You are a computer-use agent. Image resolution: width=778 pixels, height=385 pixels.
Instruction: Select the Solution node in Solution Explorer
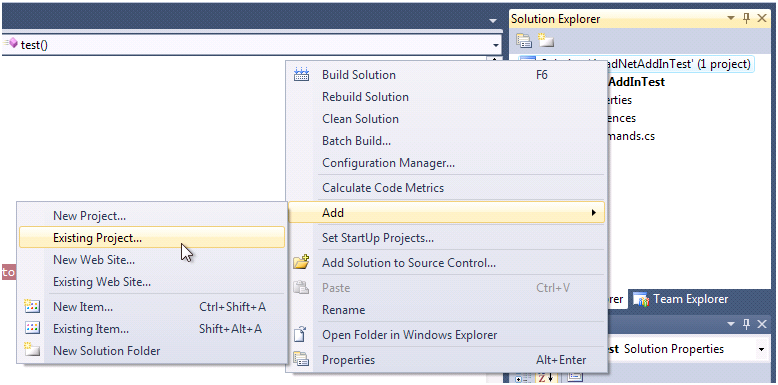pos(636,64)
